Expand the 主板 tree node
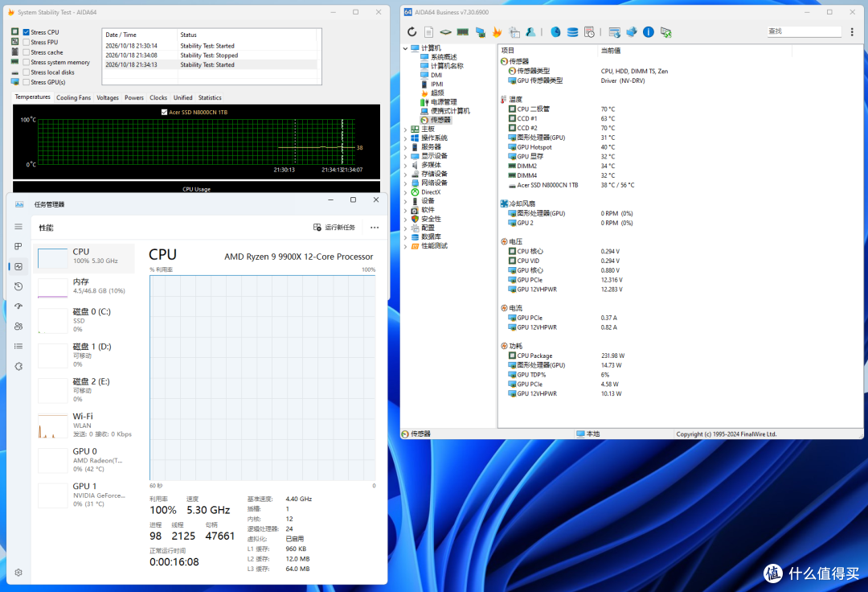The width and height of the screenshot is (868, 592). [405, 129]
